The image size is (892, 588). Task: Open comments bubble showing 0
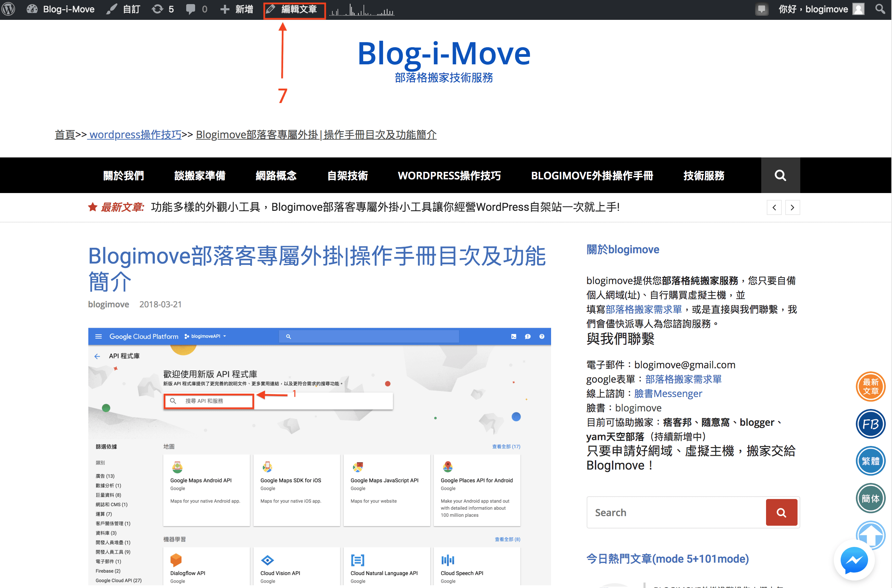196,9
